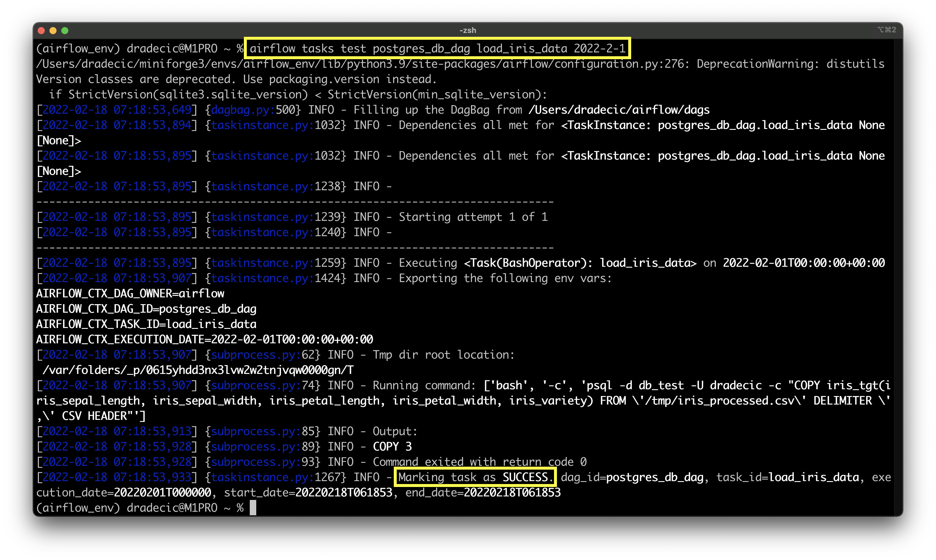936x560 pixels.
Task: Click the green zoom window button
Action: (x=65, y=31)
